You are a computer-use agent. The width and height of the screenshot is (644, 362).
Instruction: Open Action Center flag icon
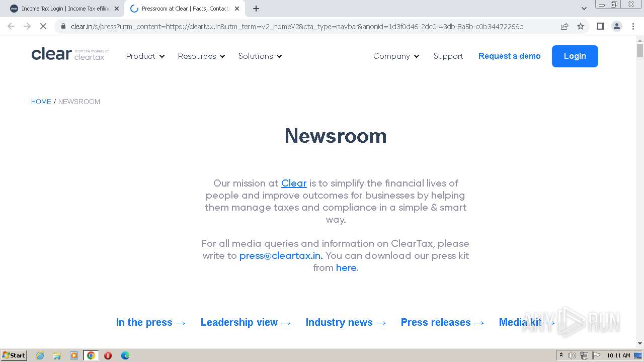[596, 355]
